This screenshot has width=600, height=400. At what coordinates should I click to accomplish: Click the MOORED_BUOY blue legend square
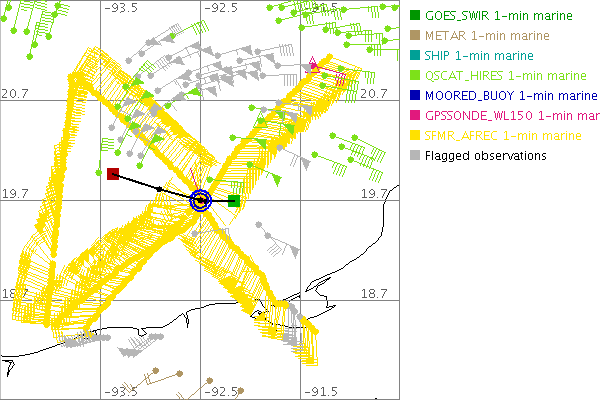[415, 96]
